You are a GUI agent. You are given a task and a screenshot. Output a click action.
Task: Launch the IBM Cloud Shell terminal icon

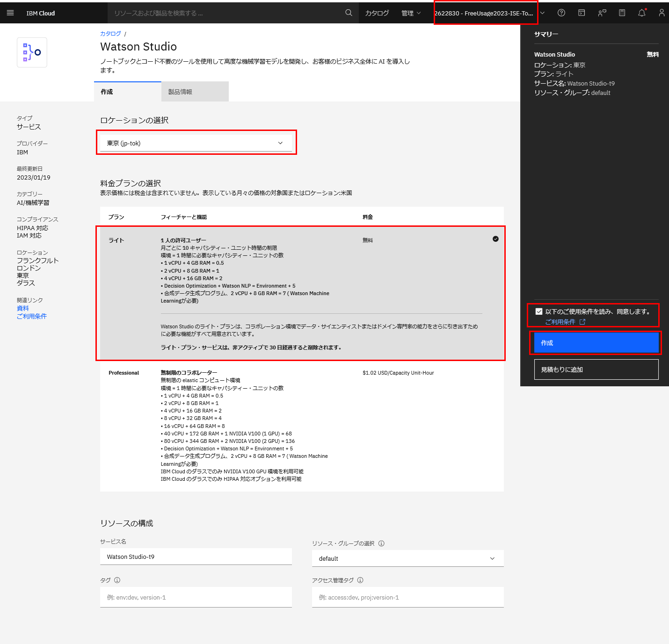(581, 13)
